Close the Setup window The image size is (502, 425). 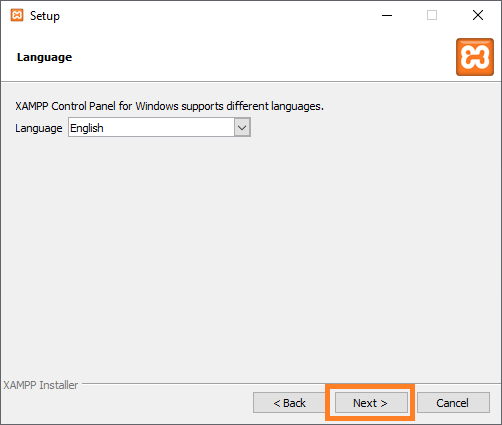coord(478,15)
